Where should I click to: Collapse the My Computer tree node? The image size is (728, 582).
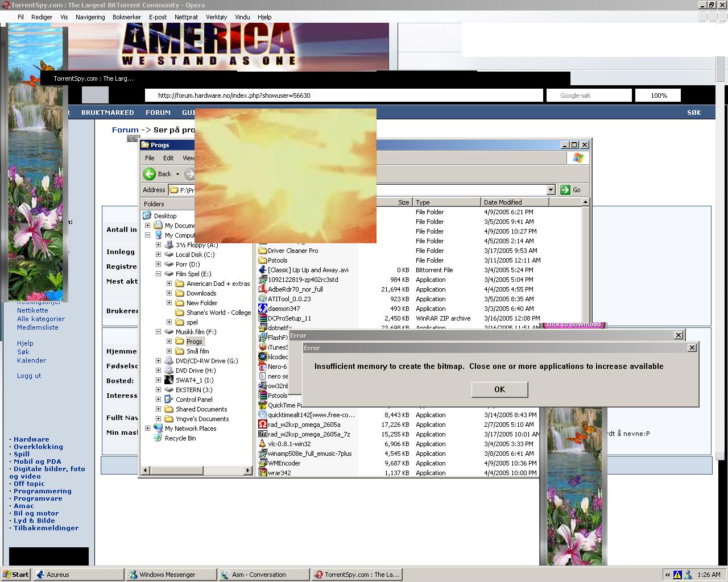click(148, 235)
